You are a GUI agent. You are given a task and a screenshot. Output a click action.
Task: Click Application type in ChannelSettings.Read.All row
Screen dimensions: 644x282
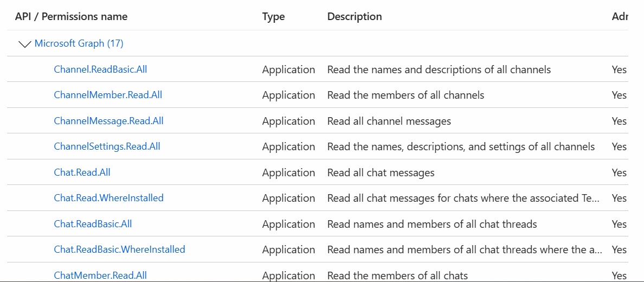(289, 146)
